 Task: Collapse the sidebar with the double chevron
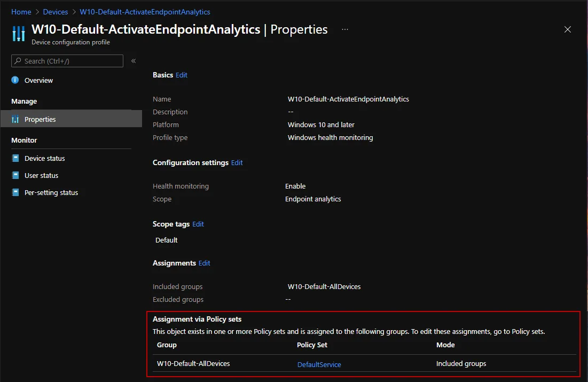(x=134, y=61)
